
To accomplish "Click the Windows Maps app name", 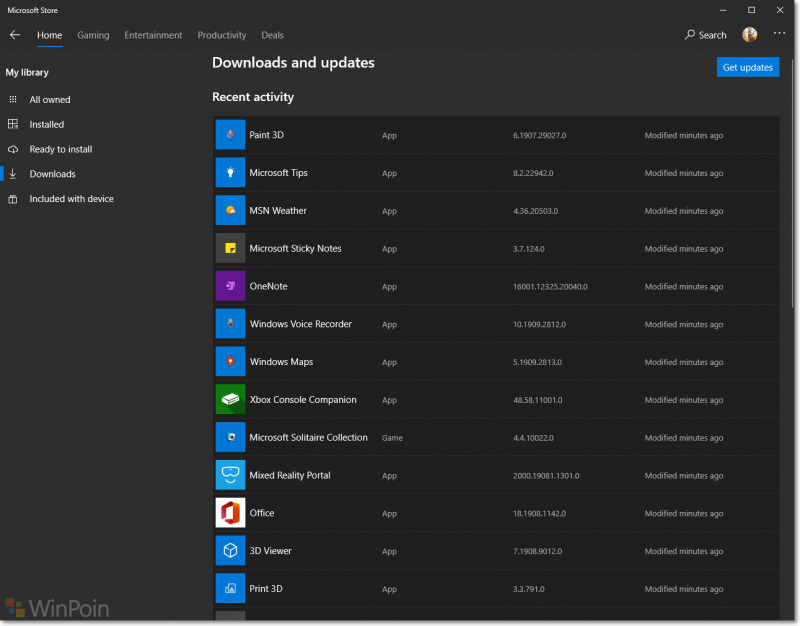I will coord(281,362).
